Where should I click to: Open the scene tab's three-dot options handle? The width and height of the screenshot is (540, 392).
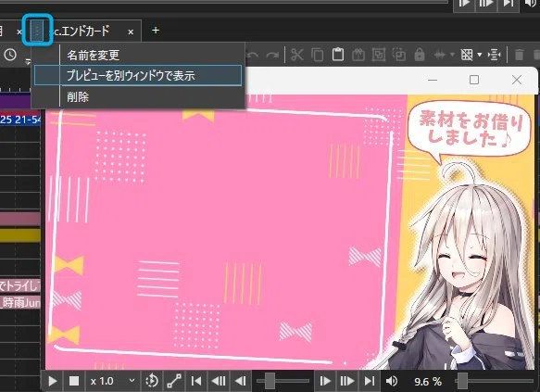pos(37,31)
